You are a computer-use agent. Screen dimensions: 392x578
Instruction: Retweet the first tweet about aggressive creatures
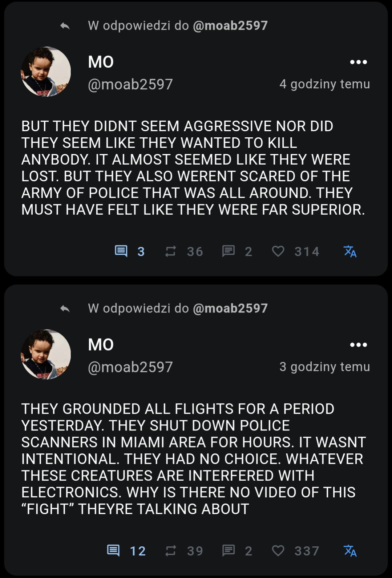click(170, 251)
